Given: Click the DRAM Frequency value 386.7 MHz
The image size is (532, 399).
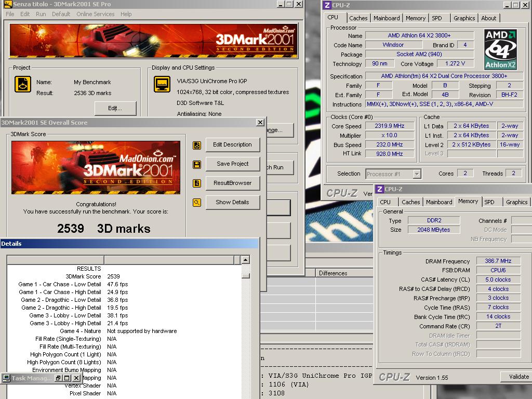Looking at the screenshot, I should pyautogui.click(x=498, y=261).
